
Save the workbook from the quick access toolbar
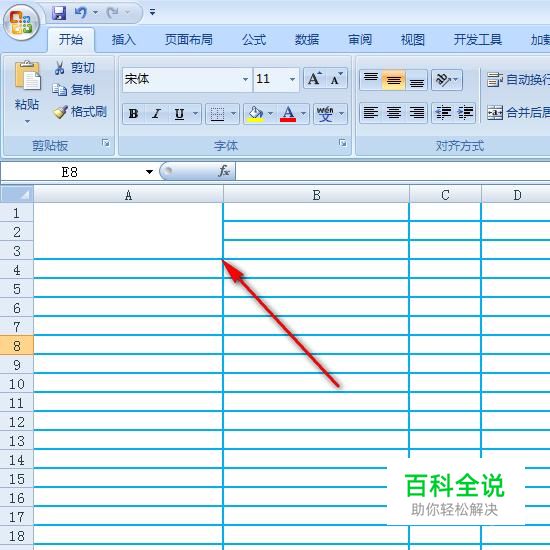pyautogui.click(x=59, y=13)
